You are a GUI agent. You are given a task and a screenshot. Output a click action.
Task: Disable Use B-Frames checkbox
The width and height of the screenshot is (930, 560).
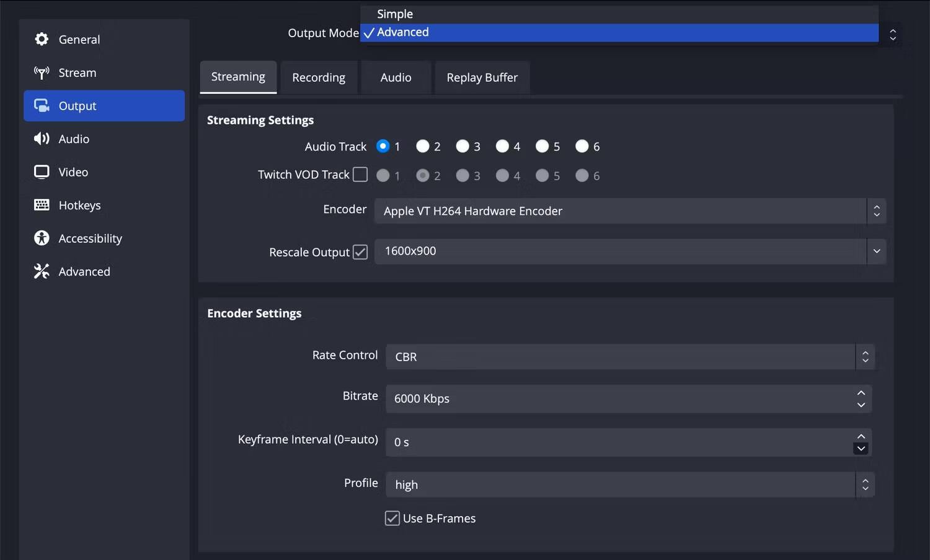click(x=392, y=518)
